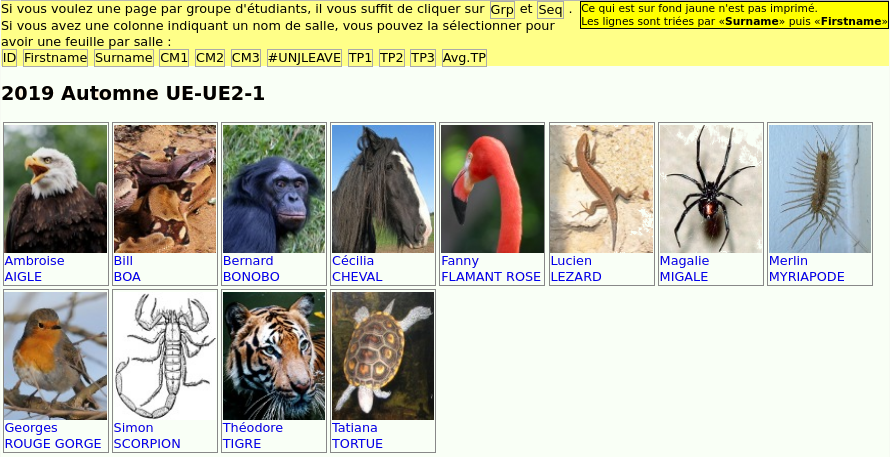Open the flamingo photo of Fanny
The width and height of the screenshot is (890, 457).
(x=492, y=188)
